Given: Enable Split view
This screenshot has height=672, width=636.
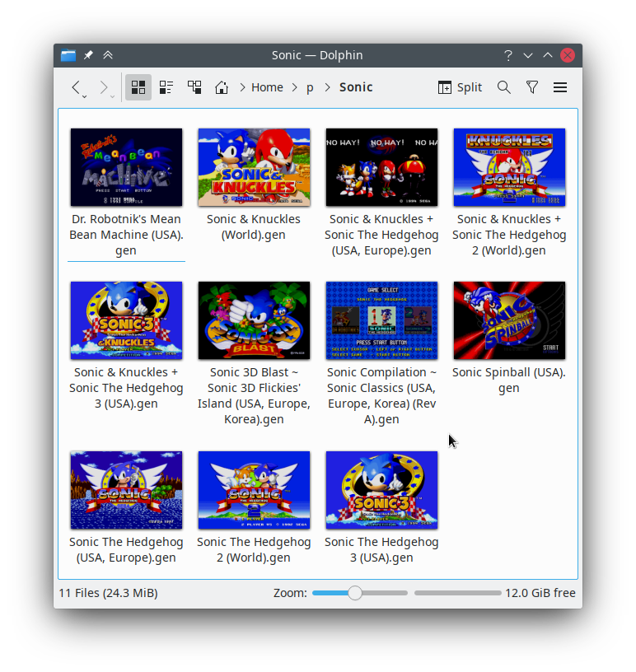Looking at the screenshot, I should pos(460,87).
